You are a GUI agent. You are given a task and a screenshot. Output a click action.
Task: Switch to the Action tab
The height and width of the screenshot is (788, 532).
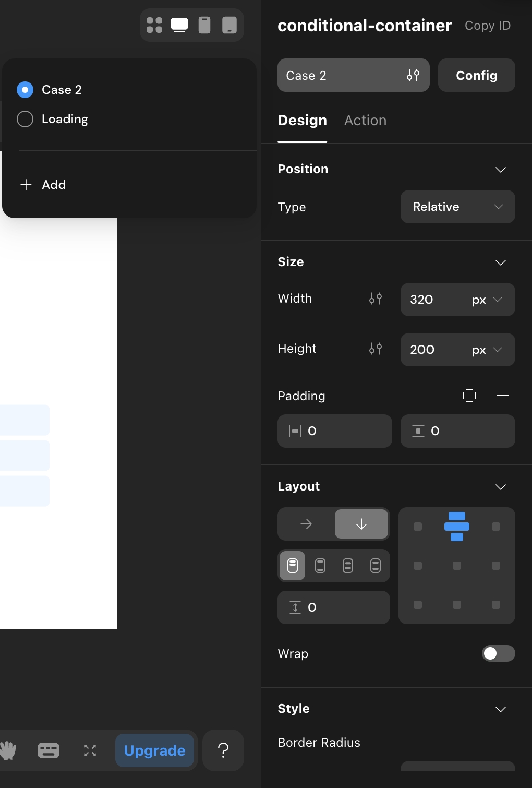point(365,121)
